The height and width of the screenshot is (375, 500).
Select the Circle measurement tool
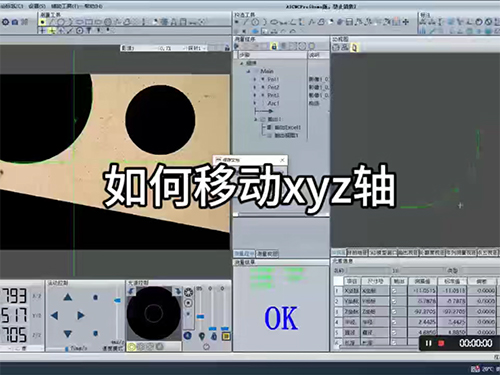tap(60, 22)
